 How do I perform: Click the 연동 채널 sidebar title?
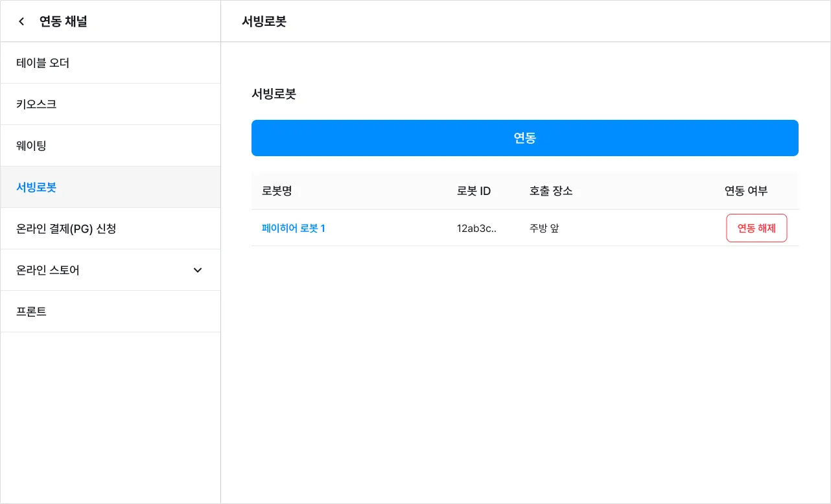coord(64,21)
